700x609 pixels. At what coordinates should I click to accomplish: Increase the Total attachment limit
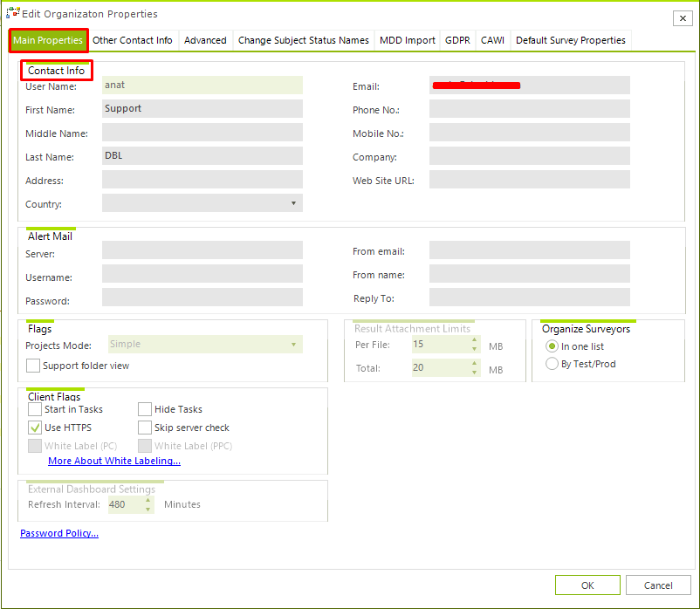pos(474,363)
